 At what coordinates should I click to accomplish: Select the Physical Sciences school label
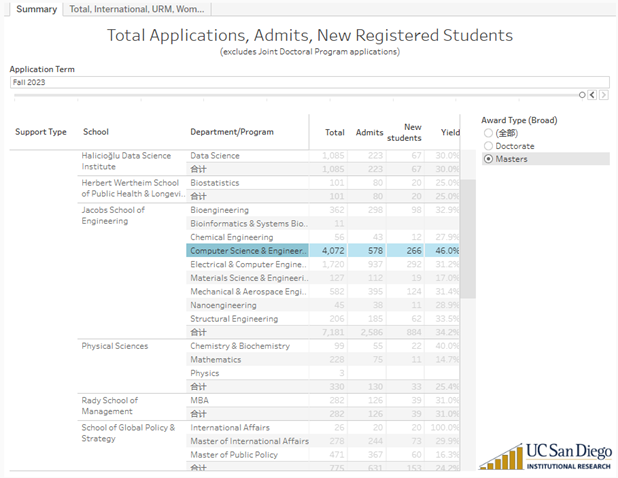[x=115, y=346]
